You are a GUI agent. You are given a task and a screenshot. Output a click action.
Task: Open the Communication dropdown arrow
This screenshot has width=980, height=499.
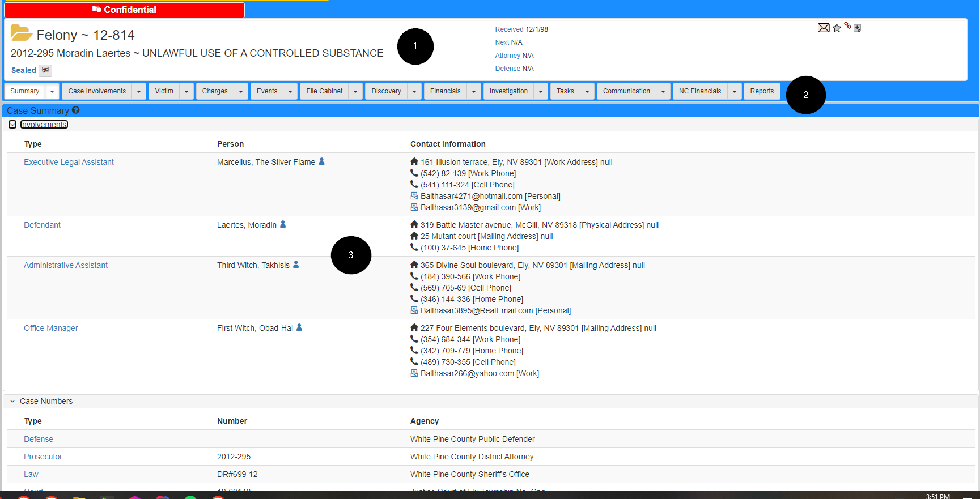(x=663, y=91)
